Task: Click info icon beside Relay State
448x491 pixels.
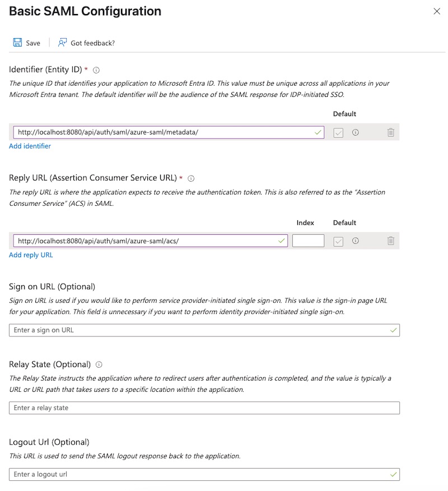Action: click(99, 364)
